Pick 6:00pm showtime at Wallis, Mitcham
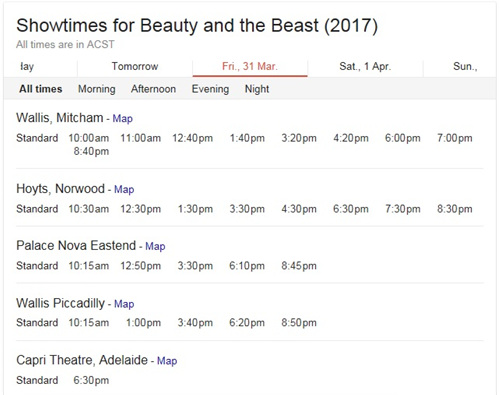Image resolution: width=500 pixels, height=395 pixels. (x=403, y=138)
